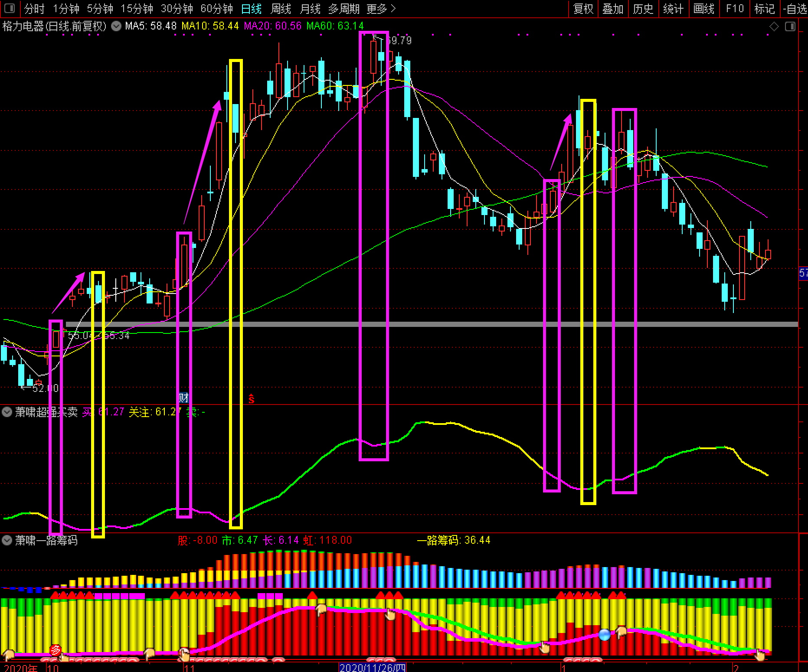Expand the 格力电器 main chart indicator dropdown
808x672 pixels.
(116, 26)
